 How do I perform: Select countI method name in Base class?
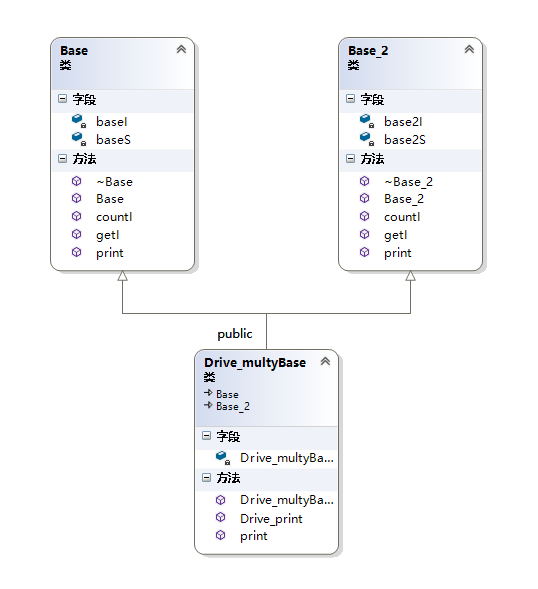pos(114,217)
